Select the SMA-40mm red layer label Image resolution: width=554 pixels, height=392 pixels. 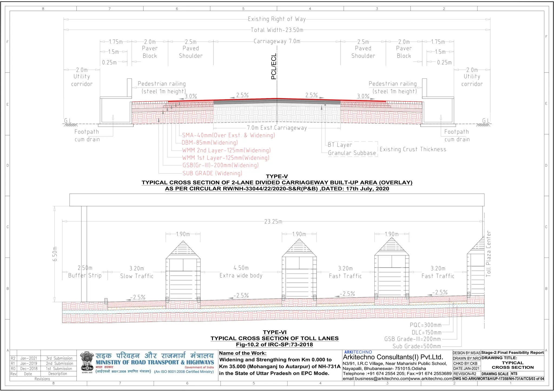(x=228, y=135)
